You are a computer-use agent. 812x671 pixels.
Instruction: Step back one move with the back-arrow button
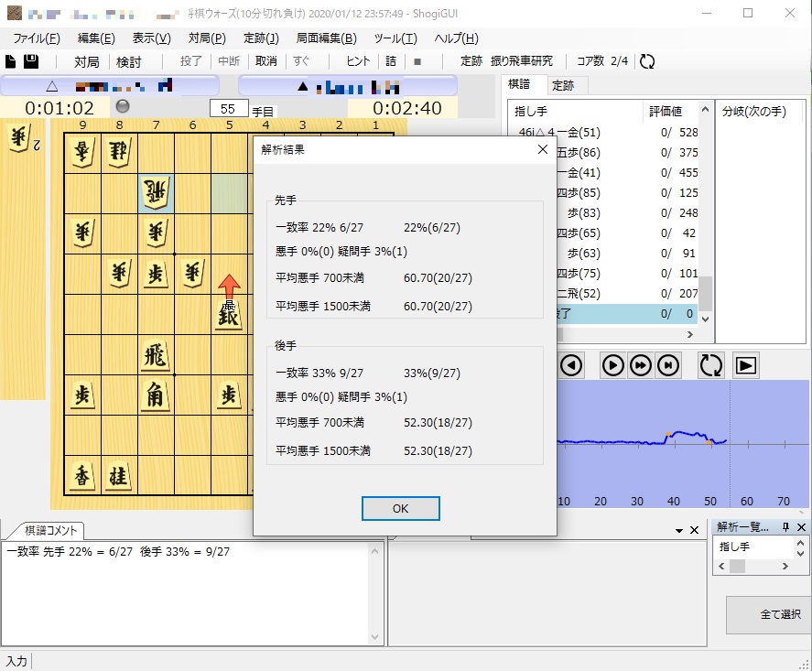coord(571,365)
